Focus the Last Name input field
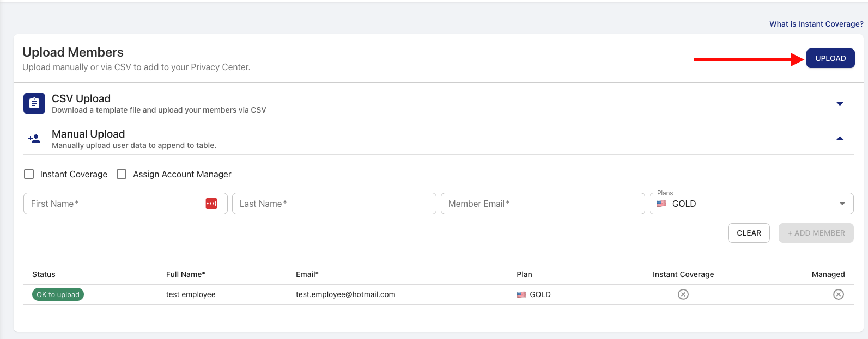 click(x=334, y=204)
